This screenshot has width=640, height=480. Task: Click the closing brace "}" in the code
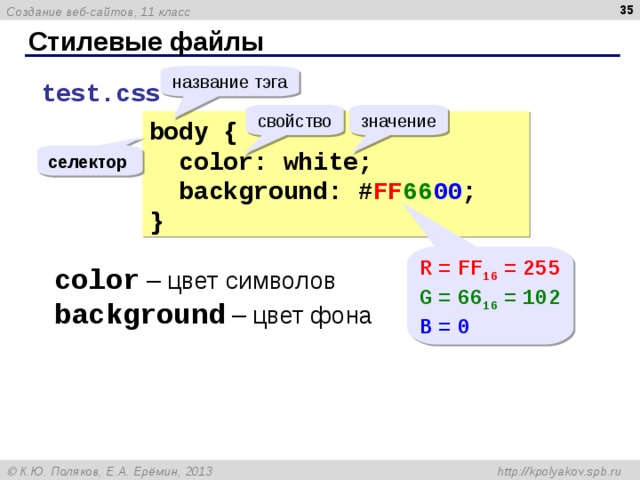(x=157, y=223)
